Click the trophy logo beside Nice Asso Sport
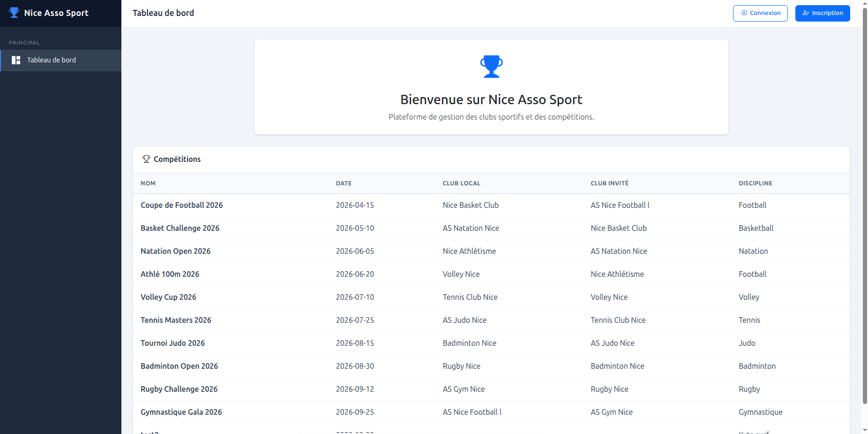 [x=14, y=13]
